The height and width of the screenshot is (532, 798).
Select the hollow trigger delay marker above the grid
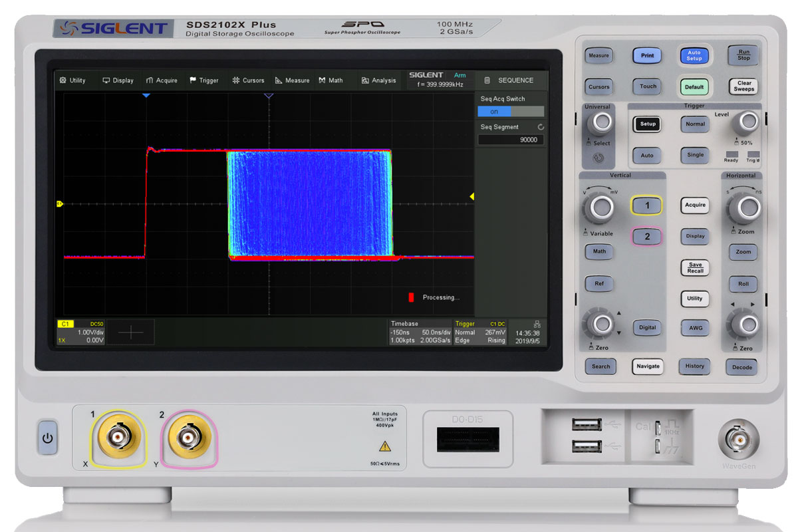pyautogui.click(x=269, y=96)
